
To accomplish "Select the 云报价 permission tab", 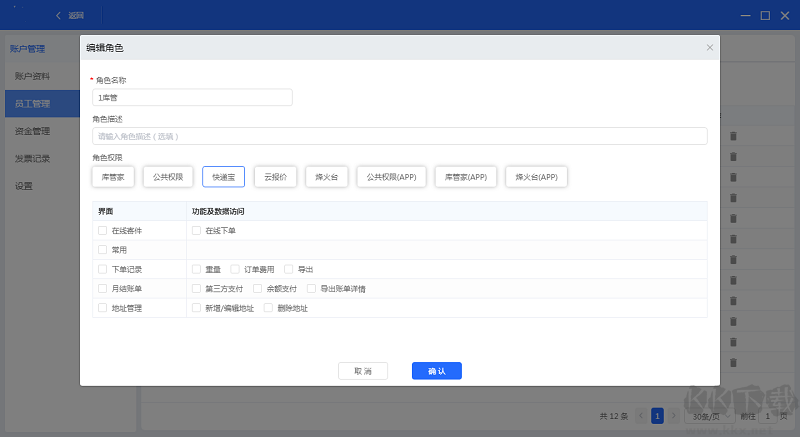I will [276, 177].
